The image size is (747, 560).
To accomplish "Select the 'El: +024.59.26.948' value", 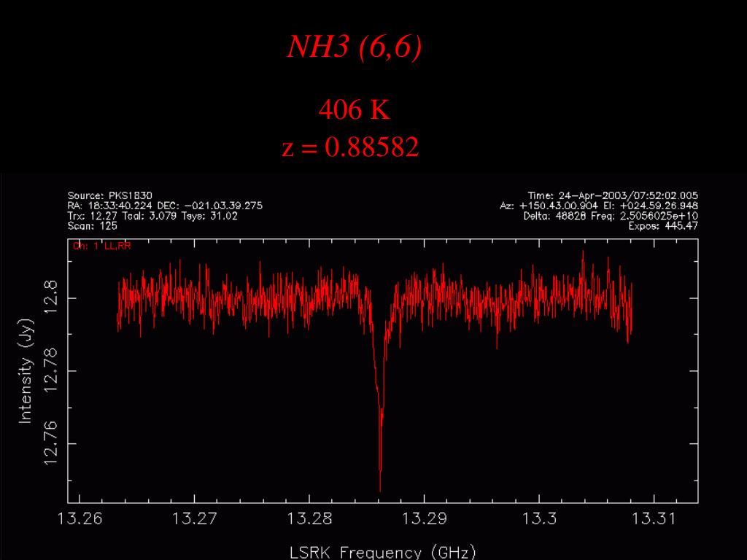I will click(650, 206).
